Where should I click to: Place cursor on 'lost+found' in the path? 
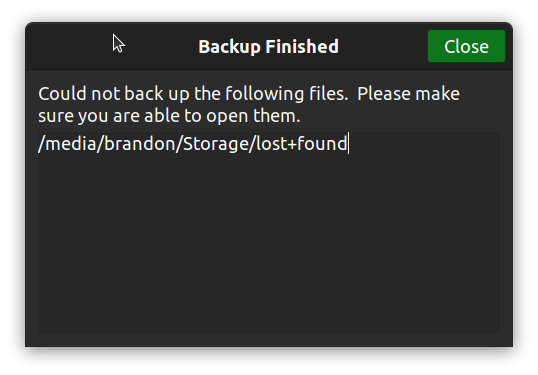click(x=301, y=143)
